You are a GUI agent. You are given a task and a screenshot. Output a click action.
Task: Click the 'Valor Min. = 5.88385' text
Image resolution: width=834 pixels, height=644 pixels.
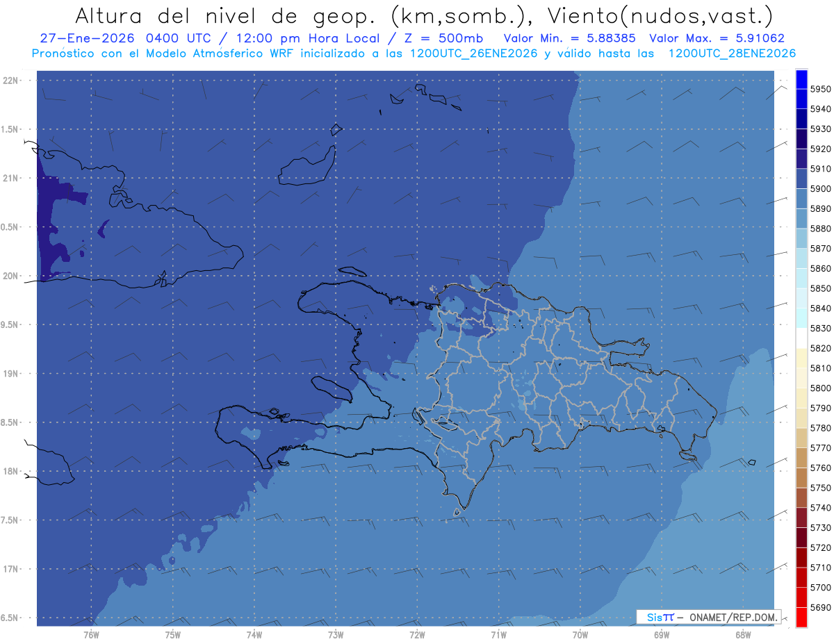coord(570,38)
